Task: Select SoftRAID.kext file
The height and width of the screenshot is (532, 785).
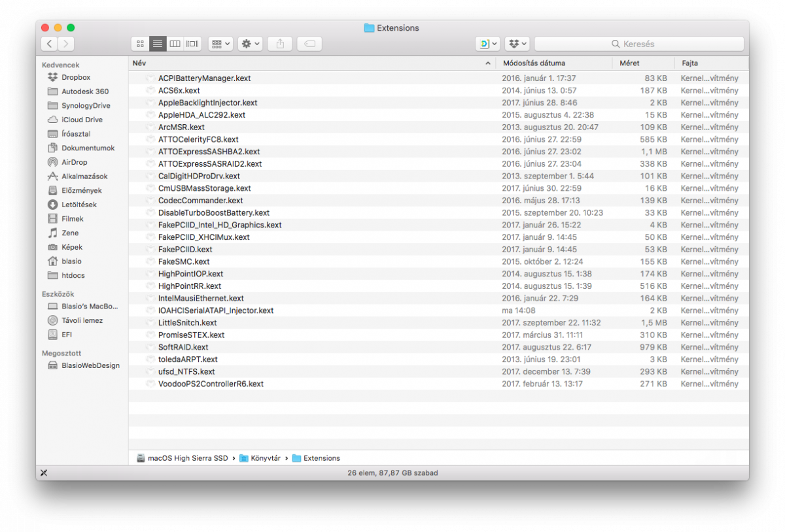Action: click(438, 347)
